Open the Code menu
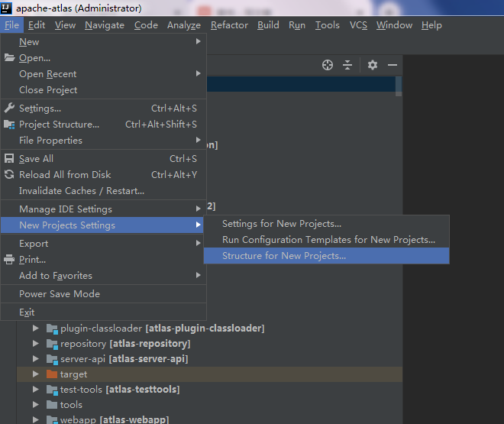Screen dimensions: 504x424 pyautogui.click(x=146, y=25)
